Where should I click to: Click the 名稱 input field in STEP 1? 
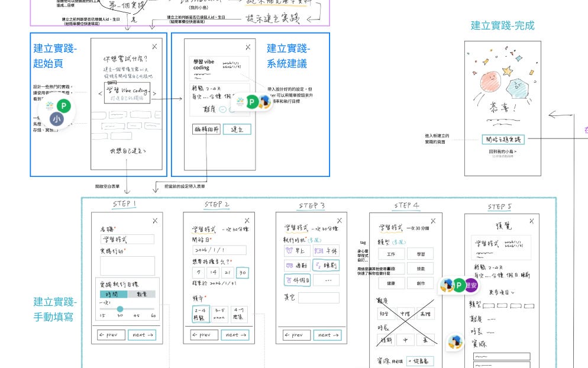click(128, 240)
